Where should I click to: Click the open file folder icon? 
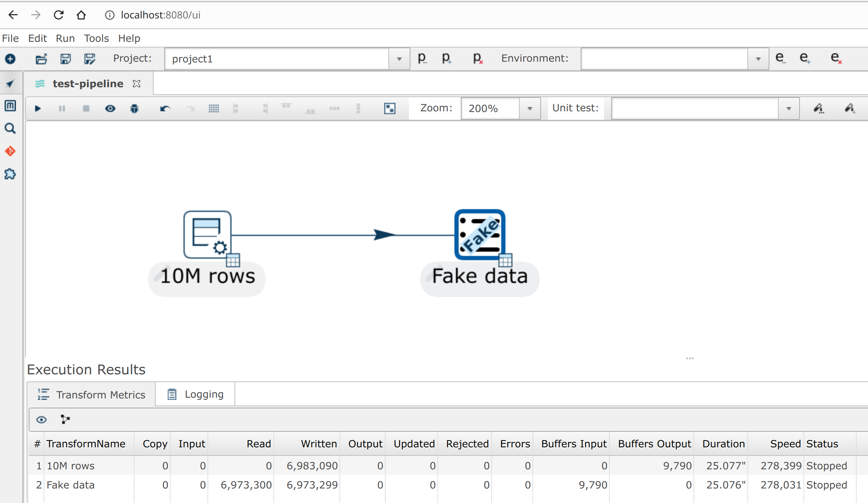point(41,59)
